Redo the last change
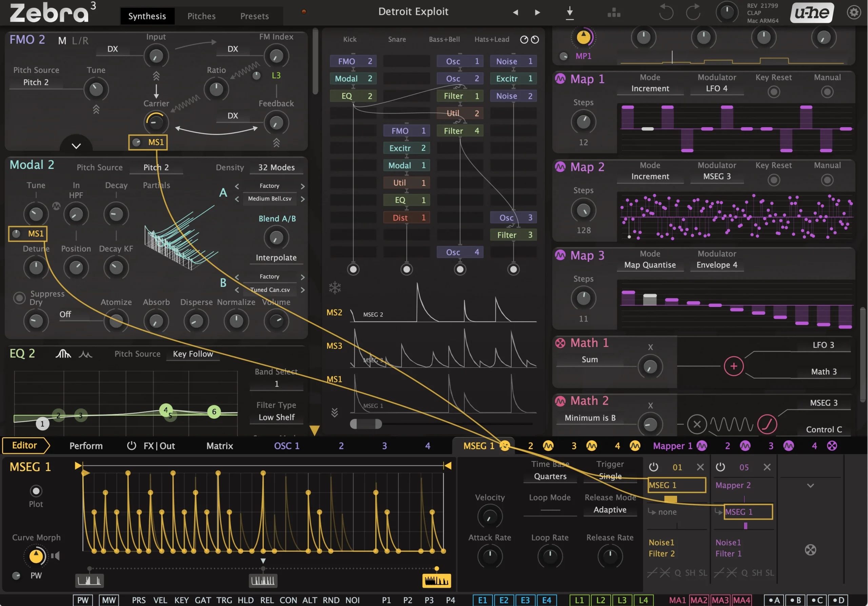 pyautogui.click(x=693, y=12)
